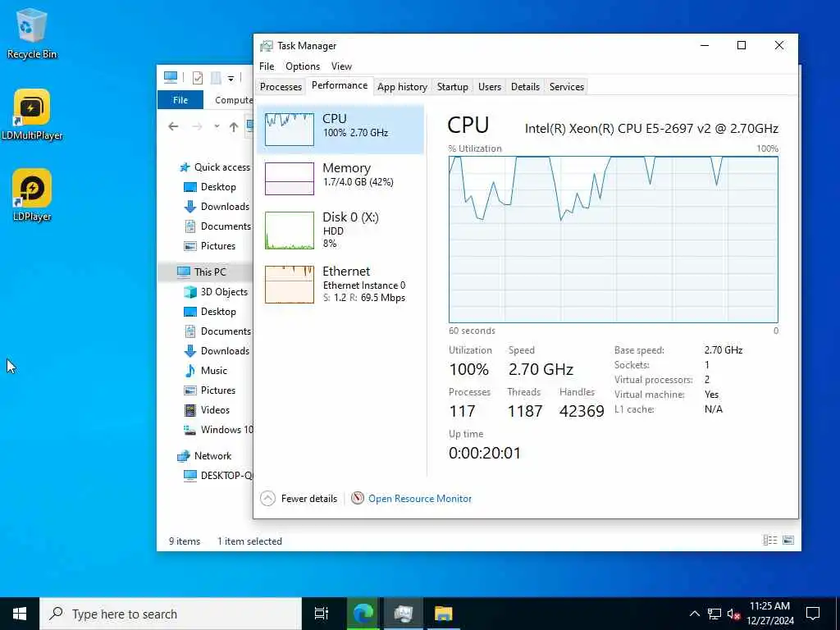This screenshot has width=840, height=630.
Task: Open Task View from taskbar
Action: pos(322,614)
